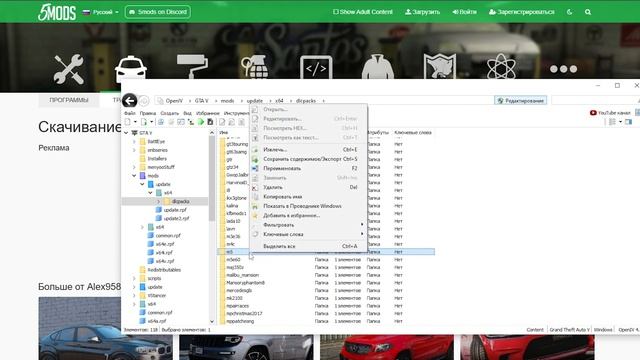Viewport: 640px width, 360px height.
Task: Open the Paint Jobs roller icon
Action: coord(192,66)
